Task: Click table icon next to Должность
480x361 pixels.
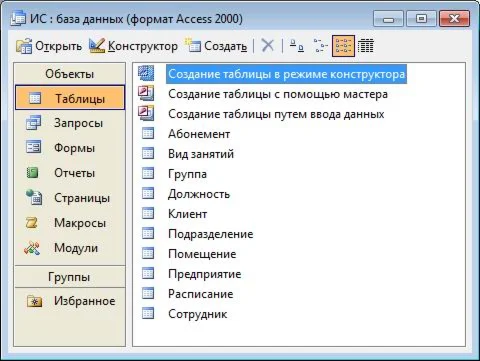Action: tap(148, 193)
